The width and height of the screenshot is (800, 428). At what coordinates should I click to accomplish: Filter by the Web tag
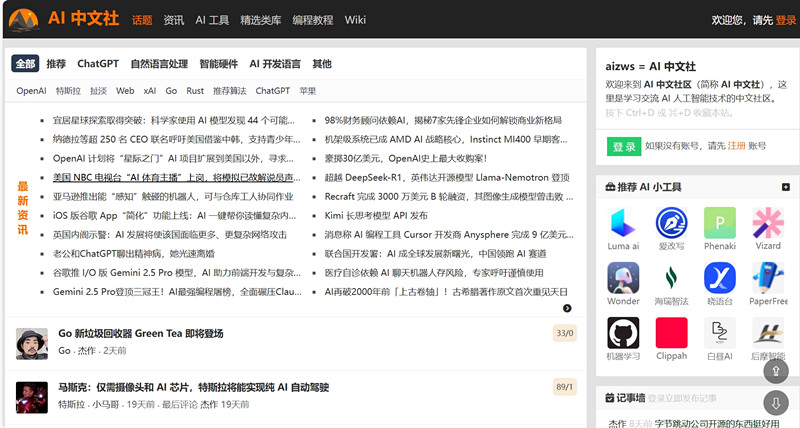(125, 91)
